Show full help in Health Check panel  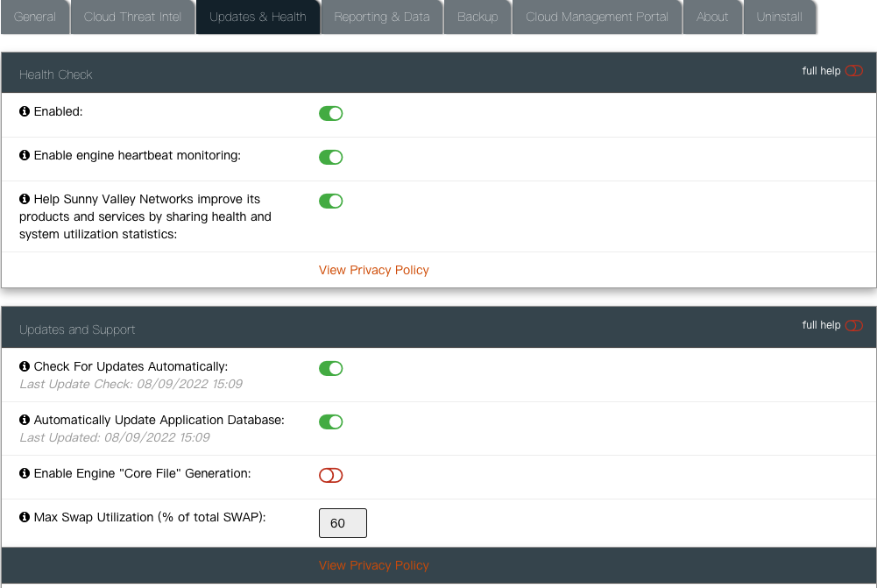click(853, 71)
